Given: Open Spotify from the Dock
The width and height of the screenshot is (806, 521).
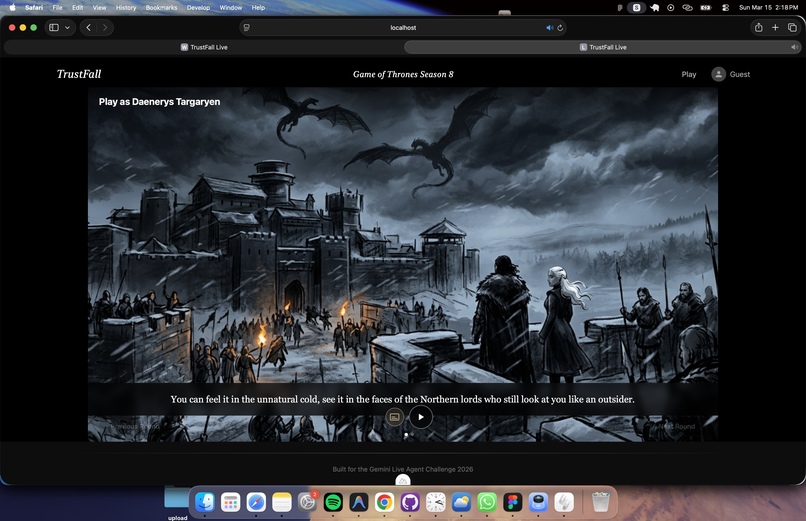Looking at the screenshot, I should tap(333, 502).
